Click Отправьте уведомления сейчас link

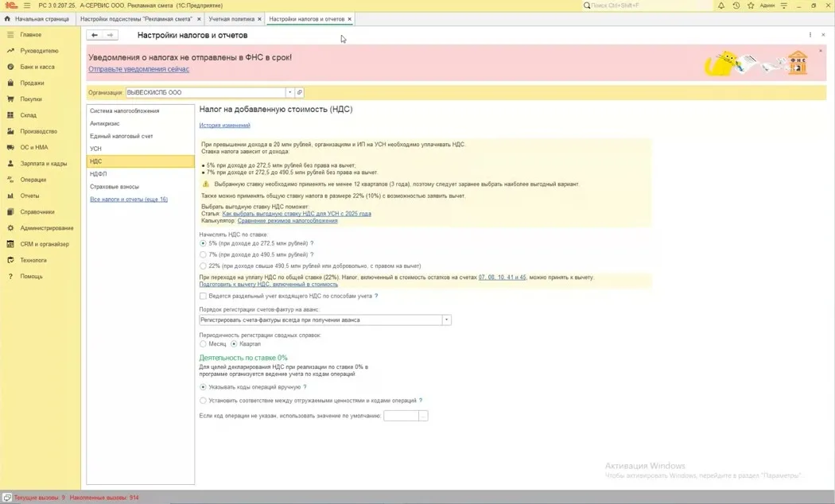(x=138, y=69)
